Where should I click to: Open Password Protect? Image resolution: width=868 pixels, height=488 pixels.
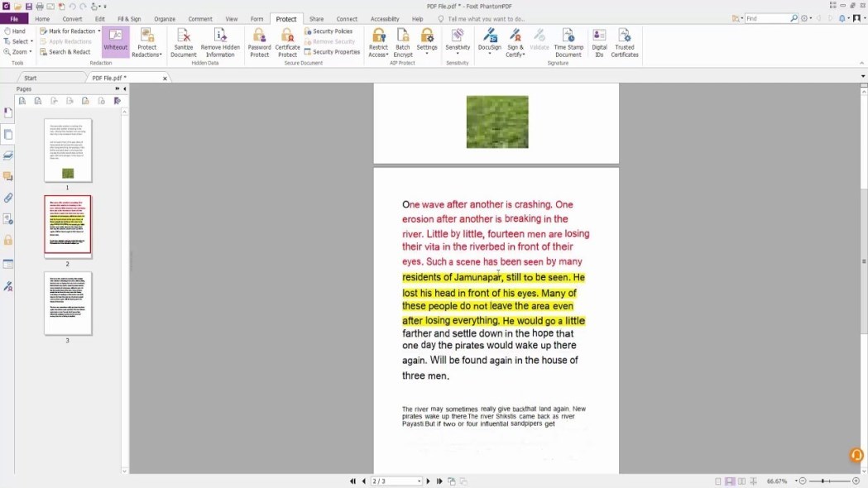pyautogui.click(x=259, y=41)
